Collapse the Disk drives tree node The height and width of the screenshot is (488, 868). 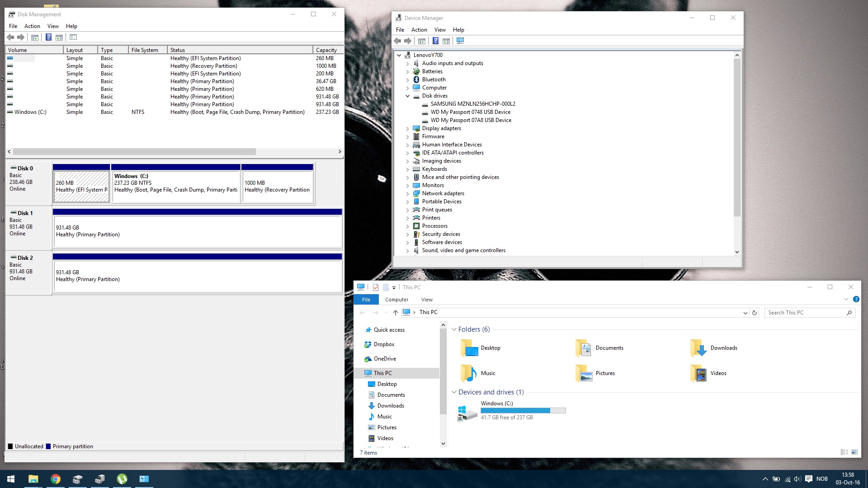pos(407,96)
